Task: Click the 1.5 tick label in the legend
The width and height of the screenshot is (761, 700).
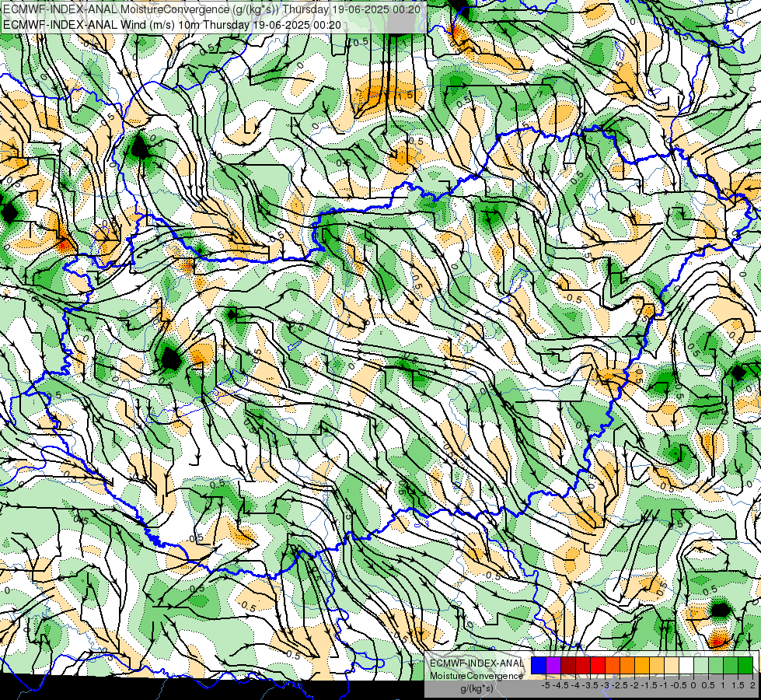Action: (738, 685)
